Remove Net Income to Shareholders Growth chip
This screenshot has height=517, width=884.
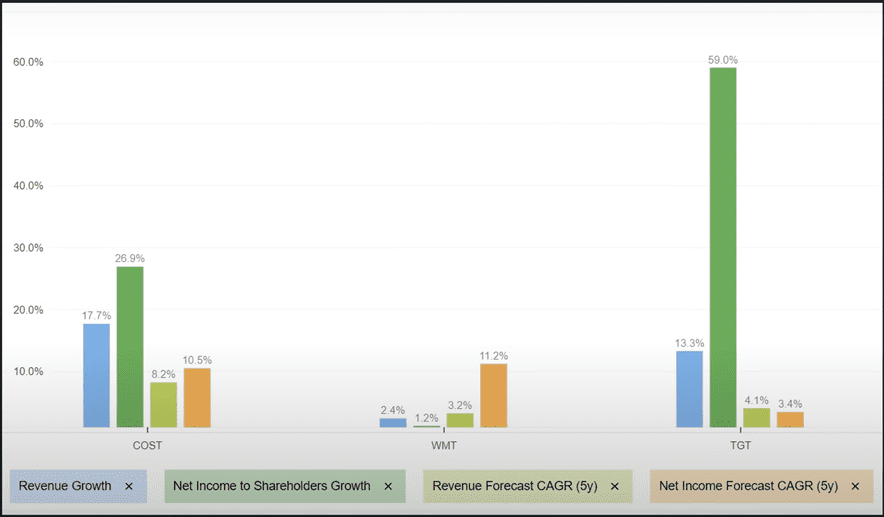pyautogui.click(x=388, y=486)
